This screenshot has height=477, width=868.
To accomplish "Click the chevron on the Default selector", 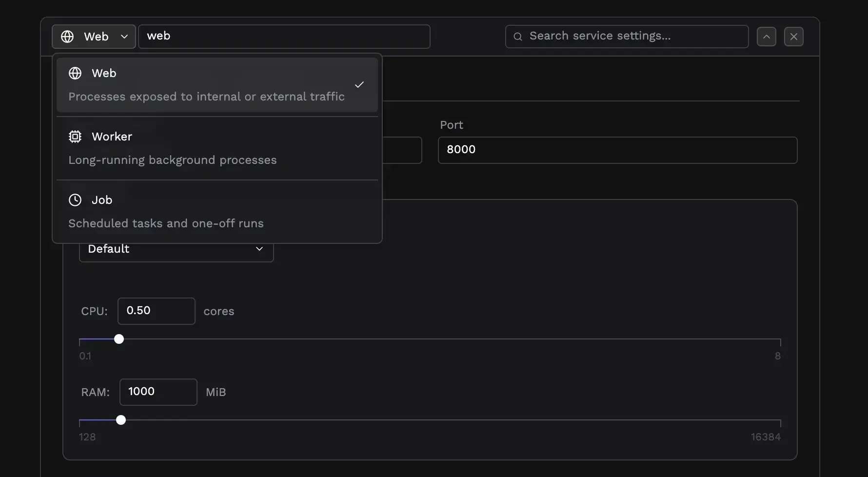I will (x=259, y=249).
